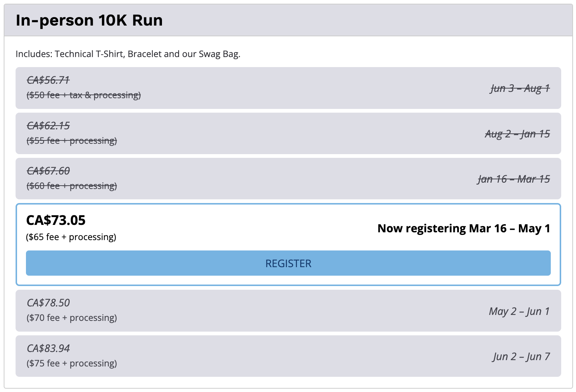The width and height of the screenshot is (576, 392).
Task: Click the In-person 10K Run heading
Action: 89,20
